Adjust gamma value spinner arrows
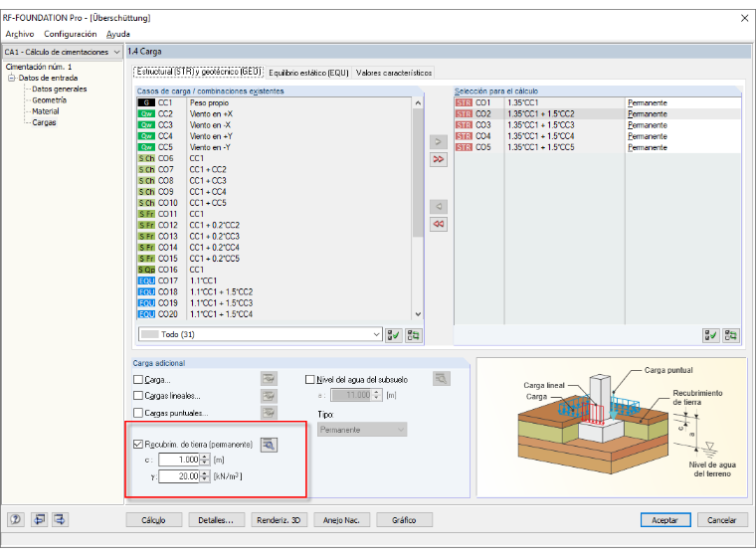The height and width of the screenshot is (557, 756). coord(205,476)
